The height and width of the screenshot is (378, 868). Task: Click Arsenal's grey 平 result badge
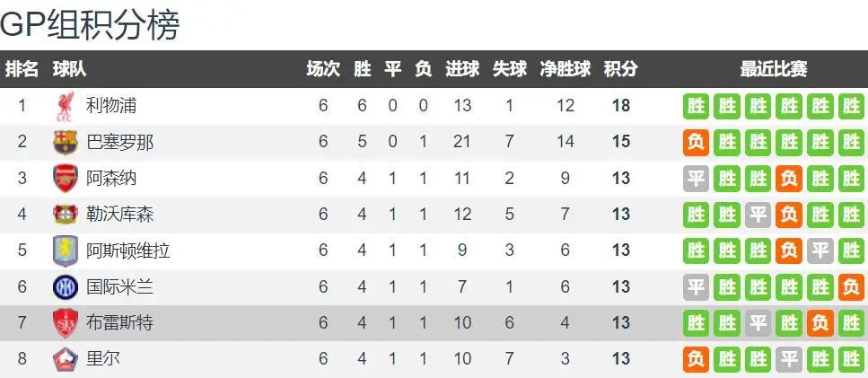tap(696, 179)
